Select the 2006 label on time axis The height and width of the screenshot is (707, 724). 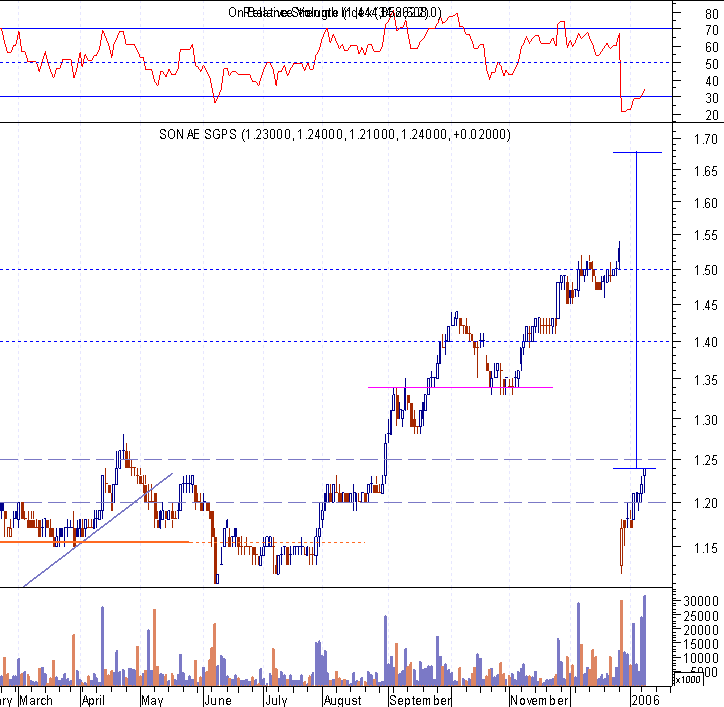click(x=646, y=700)
